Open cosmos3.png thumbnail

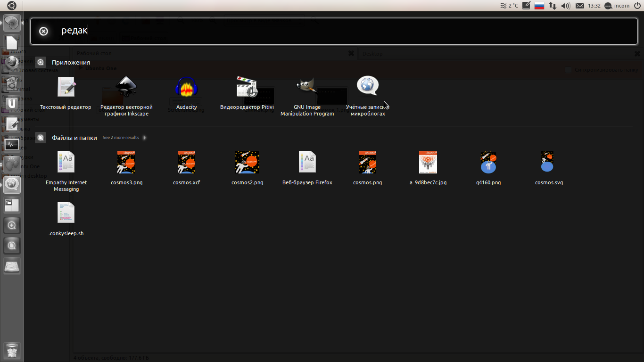[126, 168]
